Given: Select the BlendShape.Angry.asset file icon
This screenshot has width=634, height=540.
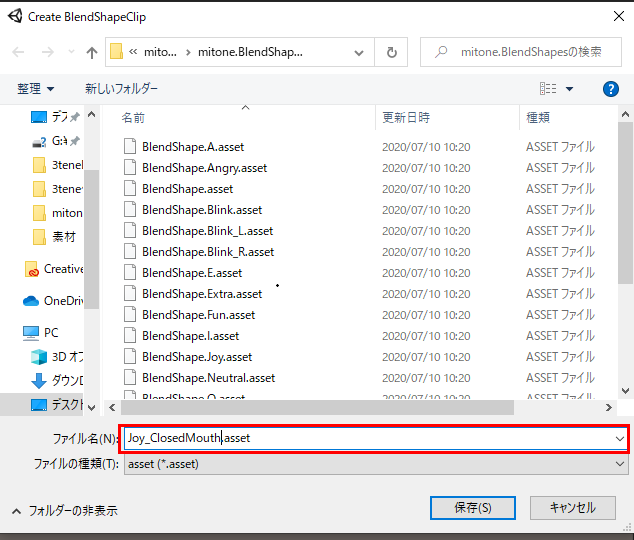Looking at the screenshot, I should (130, 167).
